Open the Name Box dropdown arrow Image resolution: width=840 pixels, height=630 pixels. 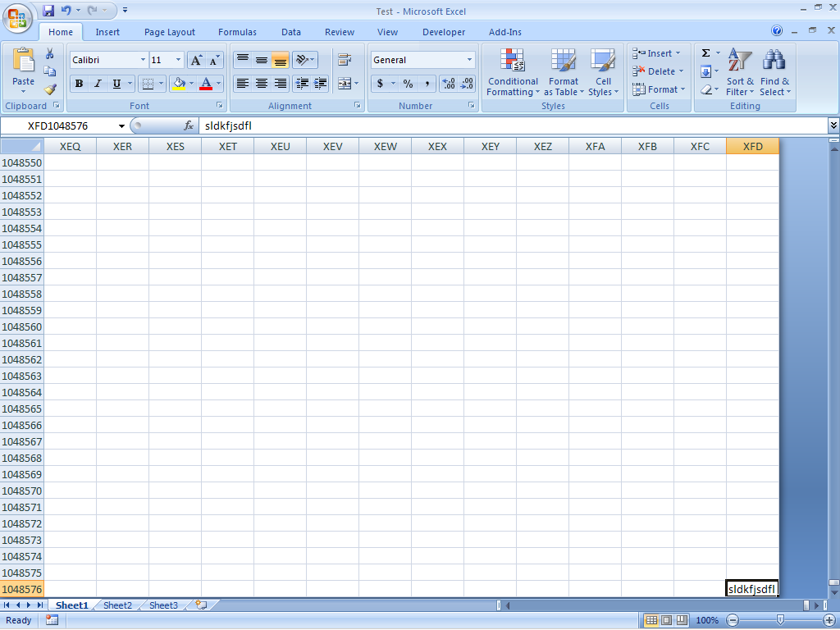click(x=122, y=126)
